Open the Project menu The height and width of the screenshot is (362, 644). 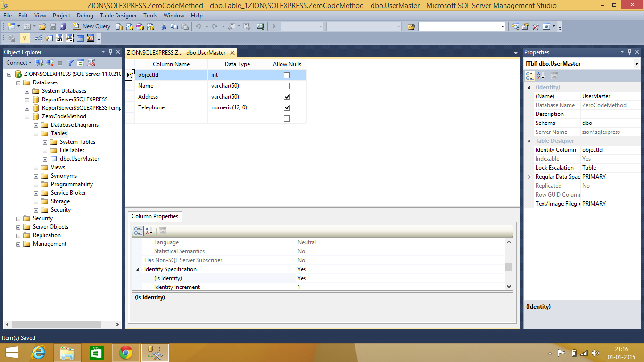tap(61, 16)
